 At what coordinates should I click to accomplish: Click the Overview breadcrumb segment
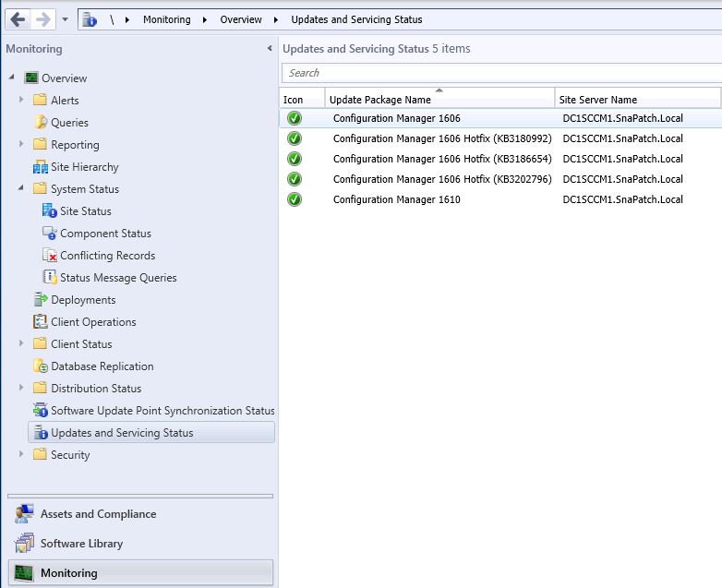coord(241,19)
